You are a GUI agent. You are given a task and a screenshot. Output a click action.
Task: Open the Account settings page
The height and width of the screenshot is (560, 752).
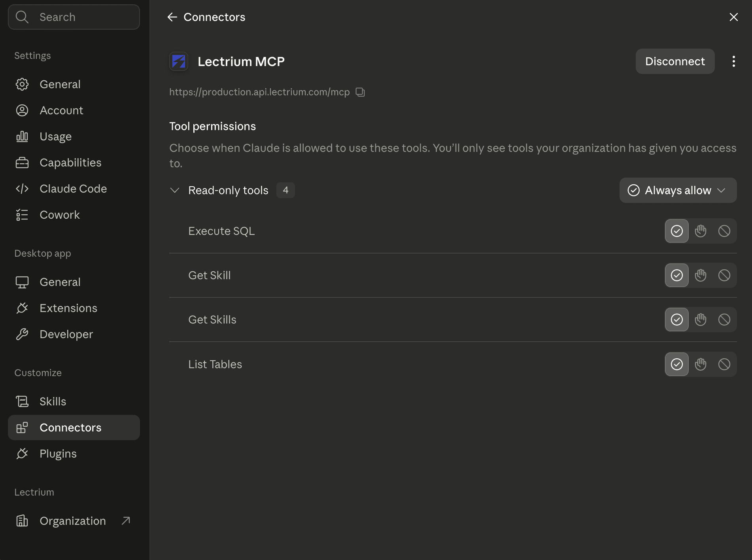click(x=74, y=110)
